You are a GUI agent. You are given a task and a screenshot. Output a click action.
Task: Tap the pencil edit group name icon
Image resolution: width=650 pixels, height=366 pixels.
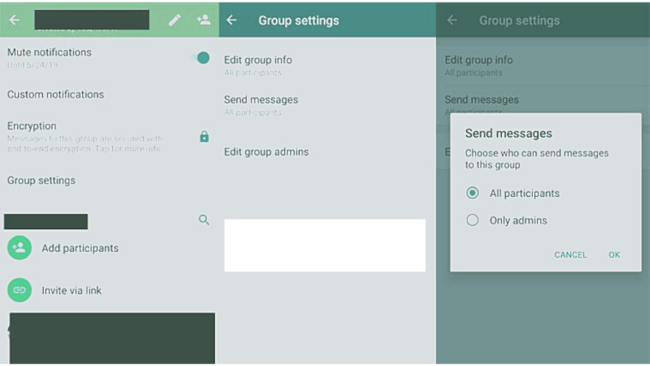(175, 20)
